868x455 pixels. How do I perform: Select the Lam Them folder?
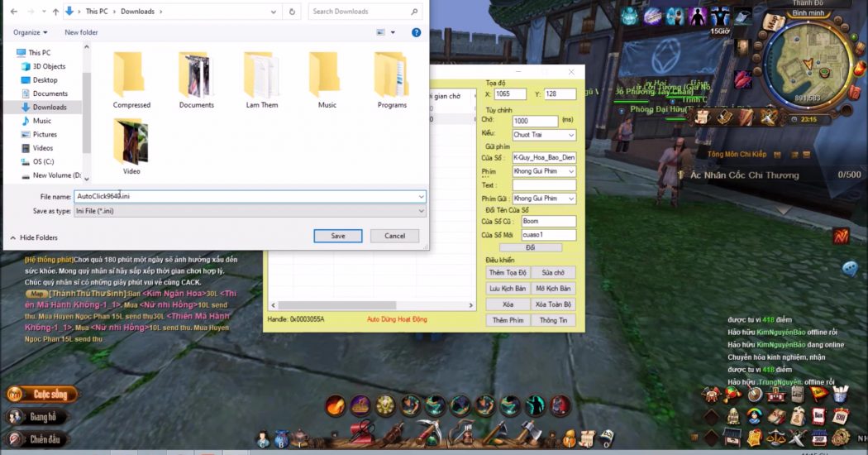tap(262, 80)
